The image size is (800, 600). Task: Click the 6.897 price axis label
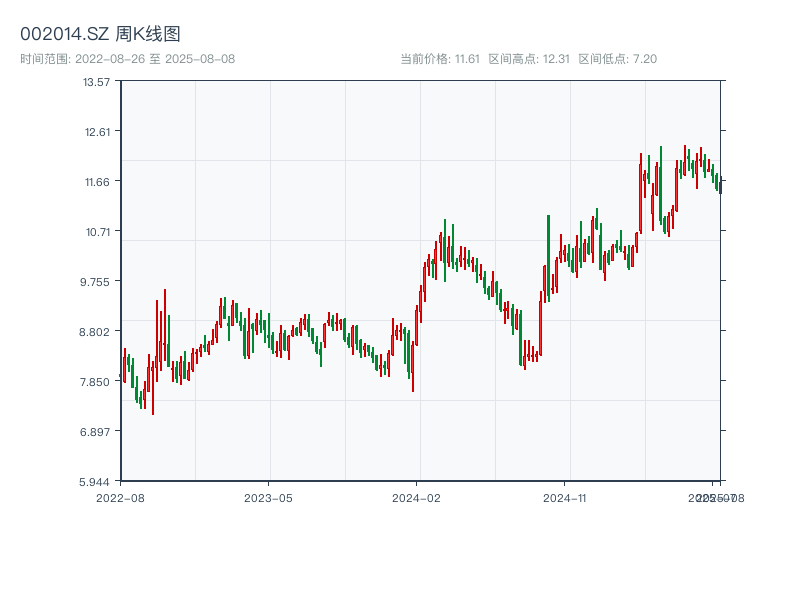96,432
